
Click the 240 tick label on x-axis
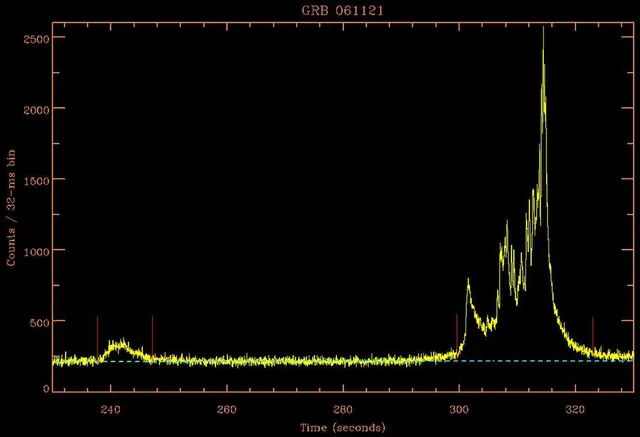click(110, 409)
